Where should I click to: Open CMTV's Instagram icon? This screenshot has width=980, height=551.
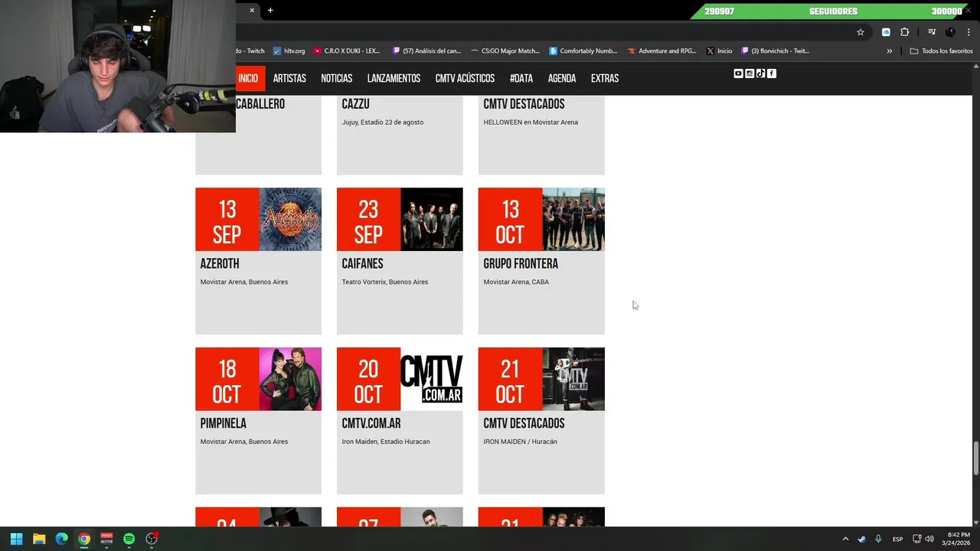point(750,73)
